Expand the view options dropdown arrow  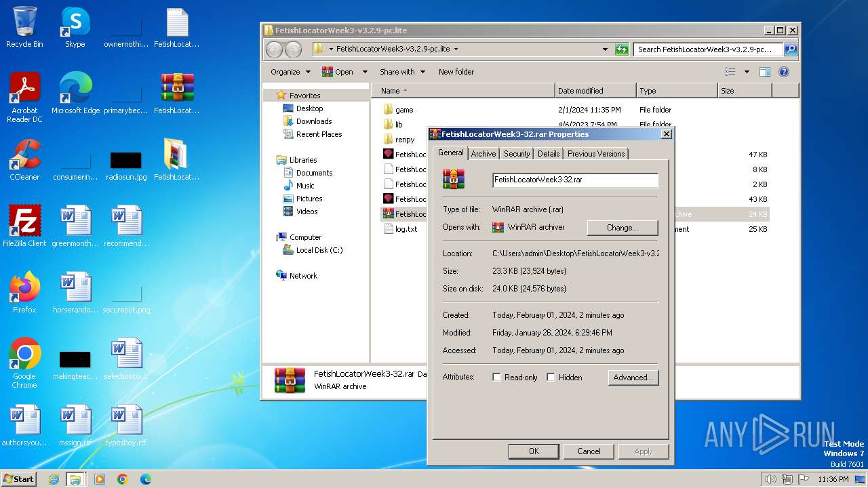(747, 72)
